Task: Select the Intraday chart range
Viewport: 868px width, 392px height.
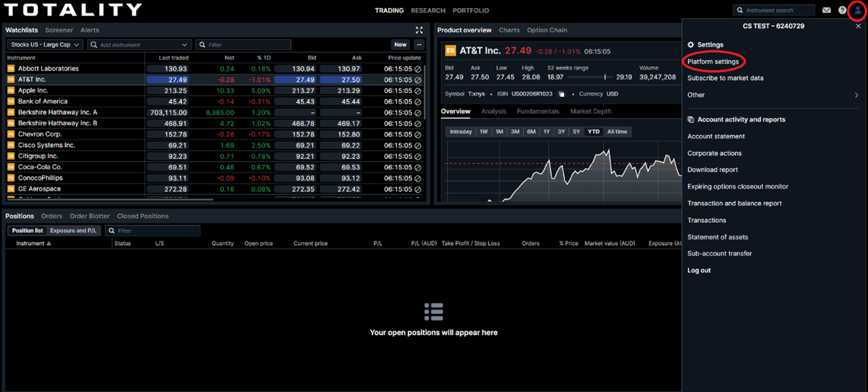Action: tap(461, 132)
